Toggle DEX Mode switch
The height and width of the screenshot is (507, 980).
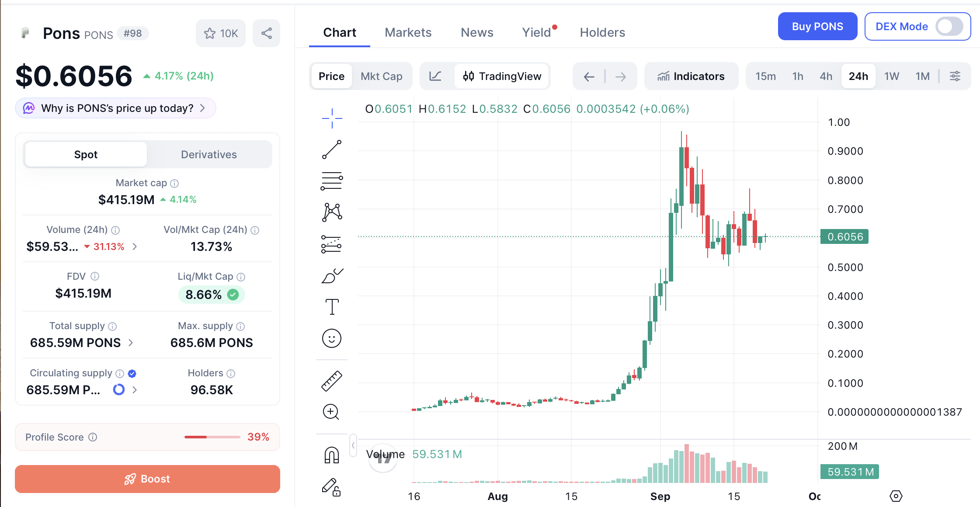tap(949, 27)
